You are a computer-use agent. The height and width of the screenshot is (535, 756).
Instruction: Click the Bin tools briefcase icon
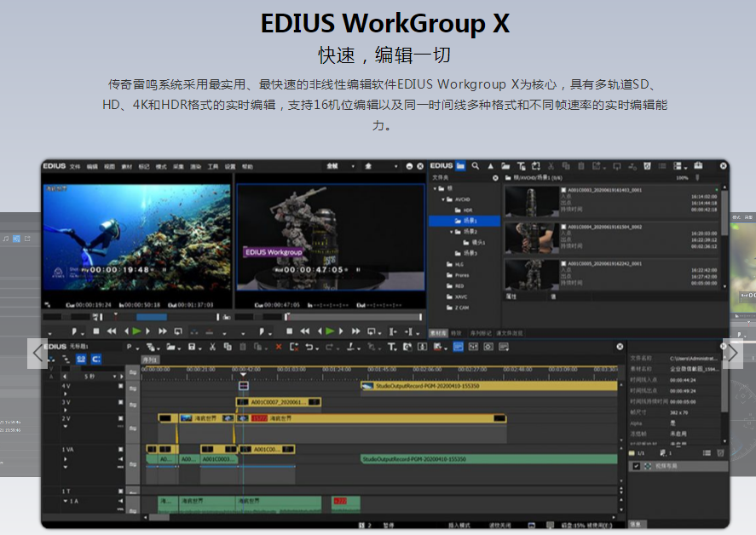click(698, 166)
